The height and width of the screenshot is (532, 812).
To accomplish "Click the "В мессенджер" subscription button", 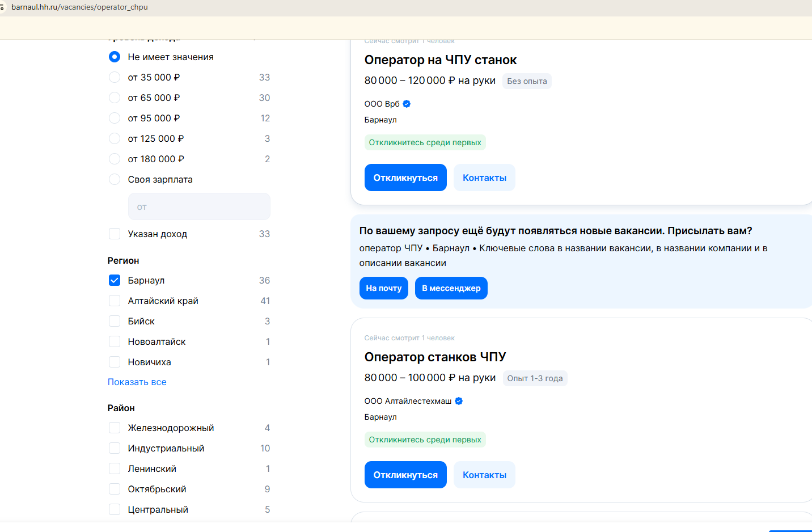I will coord(451,288).
